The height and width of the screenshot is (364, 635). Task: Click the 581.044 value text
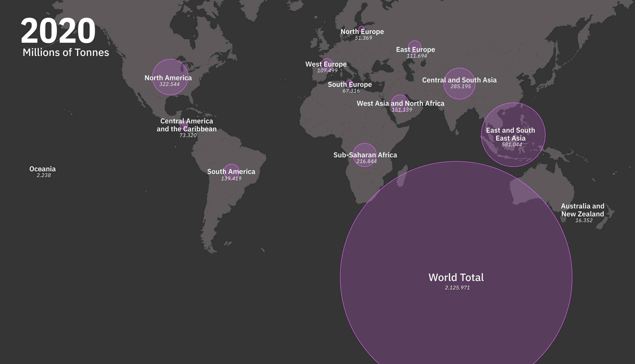click(x=512, y=145)
